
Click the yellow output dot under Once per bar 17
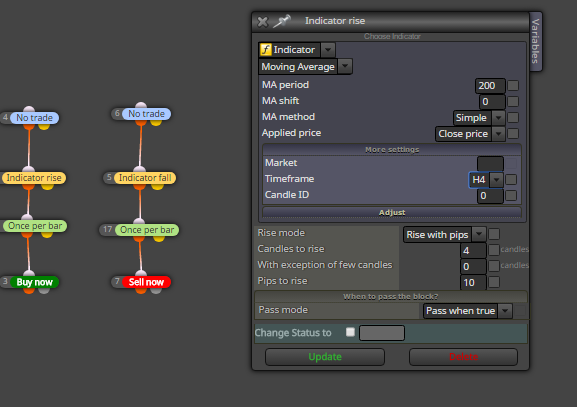(x=159, y=238)
